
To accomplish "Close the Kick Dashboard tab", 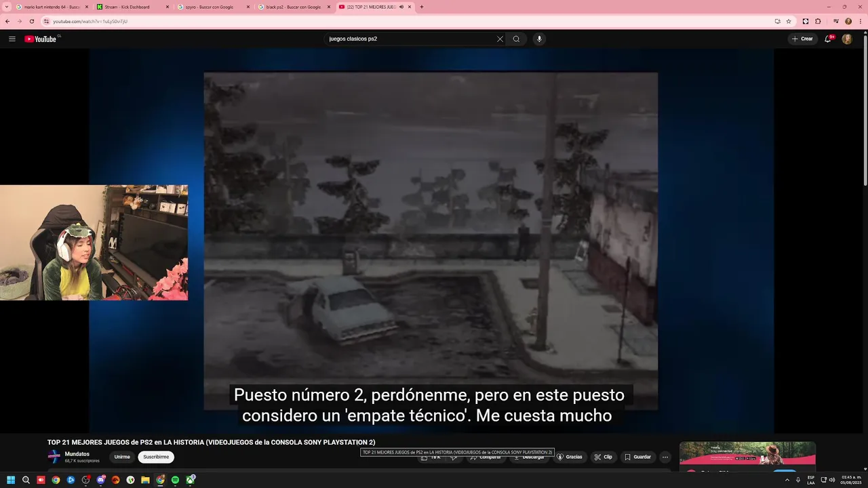I will tap(167, 7).
